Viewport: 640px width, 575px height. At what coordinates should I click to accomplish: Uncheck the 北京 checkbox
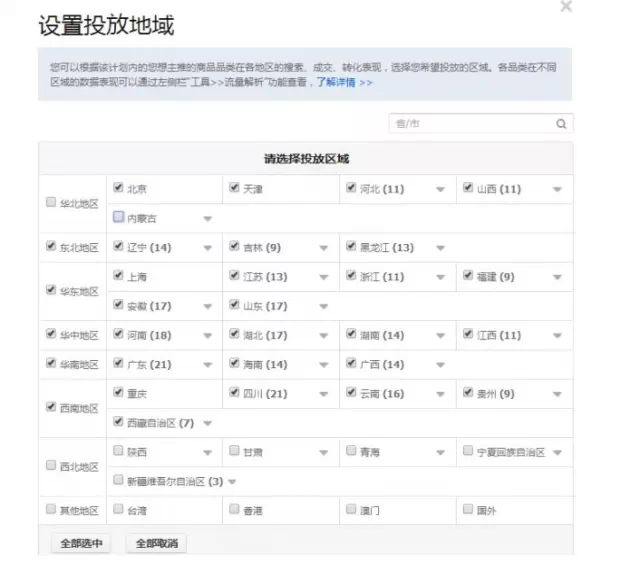tap(118, 187)
